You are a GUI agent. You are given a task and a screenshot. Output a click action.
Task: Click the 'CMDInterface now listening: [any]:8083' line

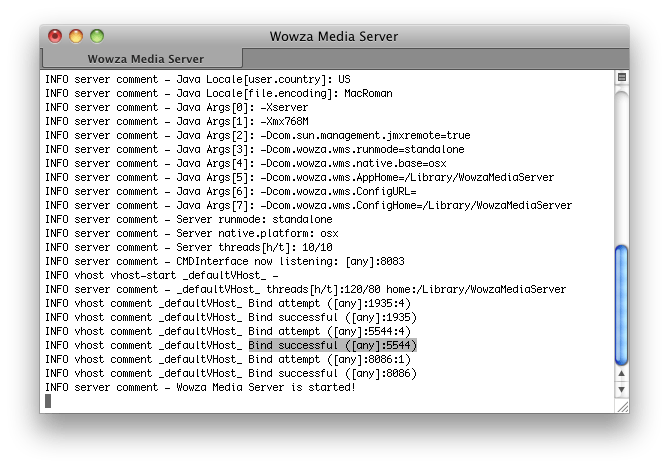(225, 261)
